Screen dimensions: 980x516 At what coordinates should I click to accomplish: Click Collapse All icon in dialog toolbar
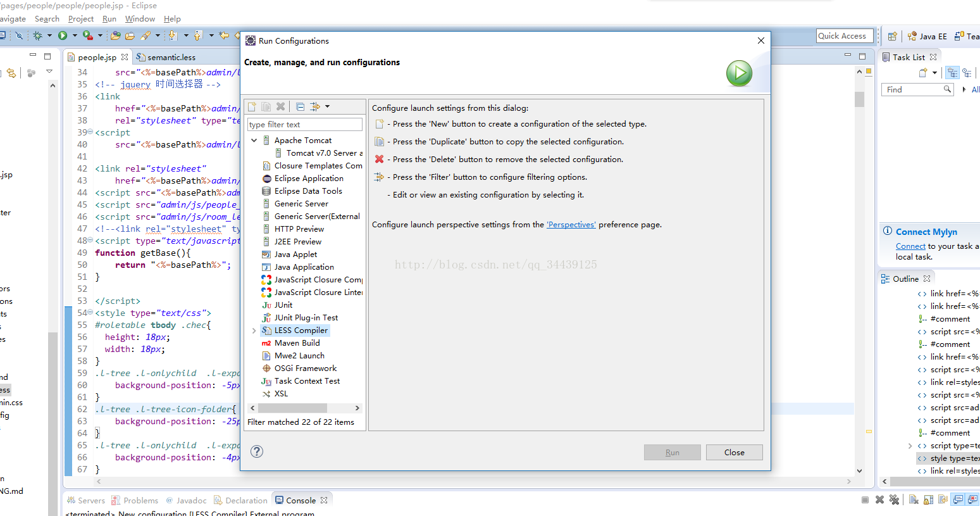click(x=300, y=106)
